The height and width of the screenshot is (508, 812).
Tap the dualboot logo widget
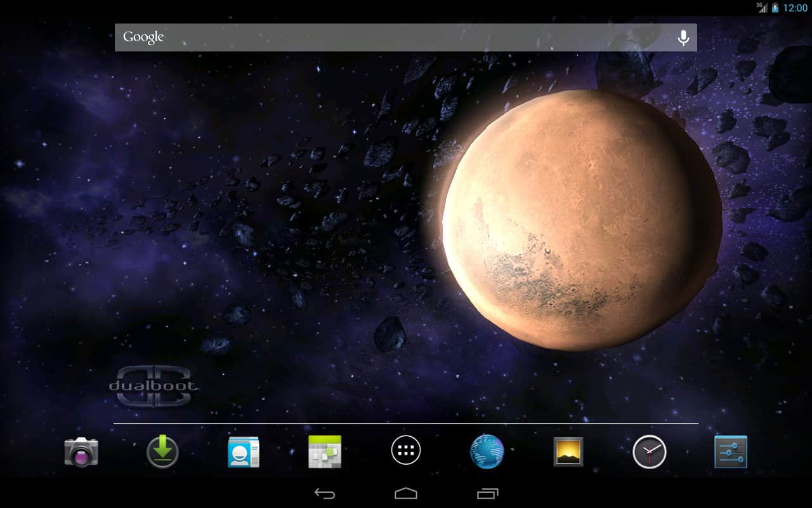click(x=153, y=385)
